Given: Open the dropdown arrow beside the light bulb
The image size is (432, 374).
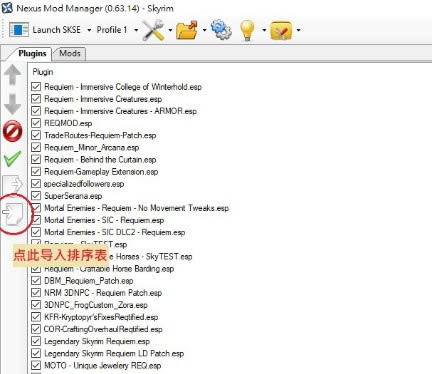Looking at the screenshot, I should click(x=264, y=30).
